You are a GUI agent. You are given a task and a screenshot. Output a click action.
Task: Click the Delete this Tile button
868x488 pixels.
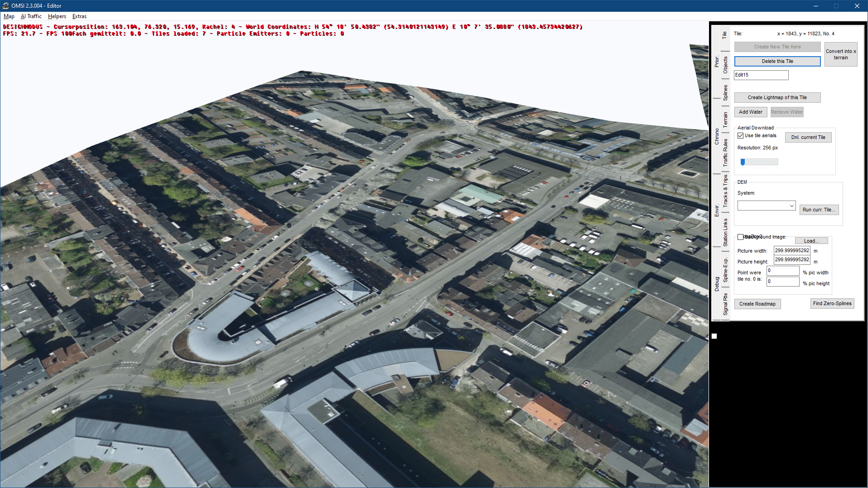click(777, 61)
